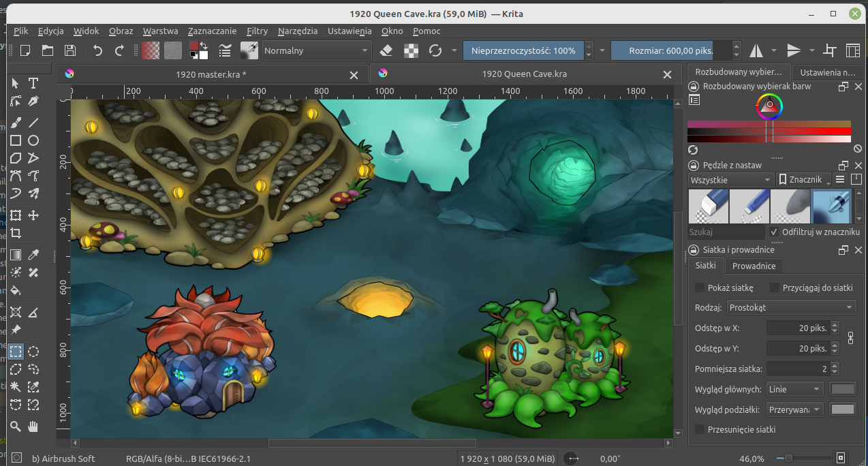Open the 'Normalny' blending mode dropdown
Screen dimensions: 868x466
tap(315, 50)
